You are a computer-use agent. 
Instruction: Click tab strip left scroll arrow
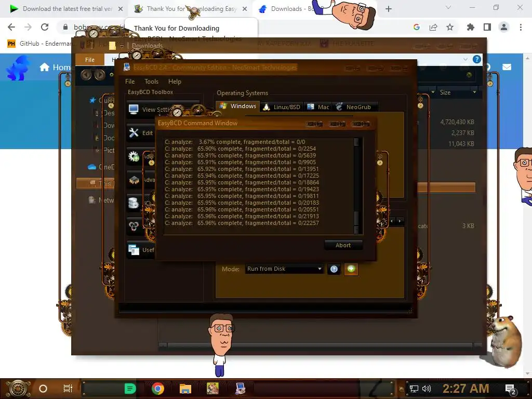392,221
